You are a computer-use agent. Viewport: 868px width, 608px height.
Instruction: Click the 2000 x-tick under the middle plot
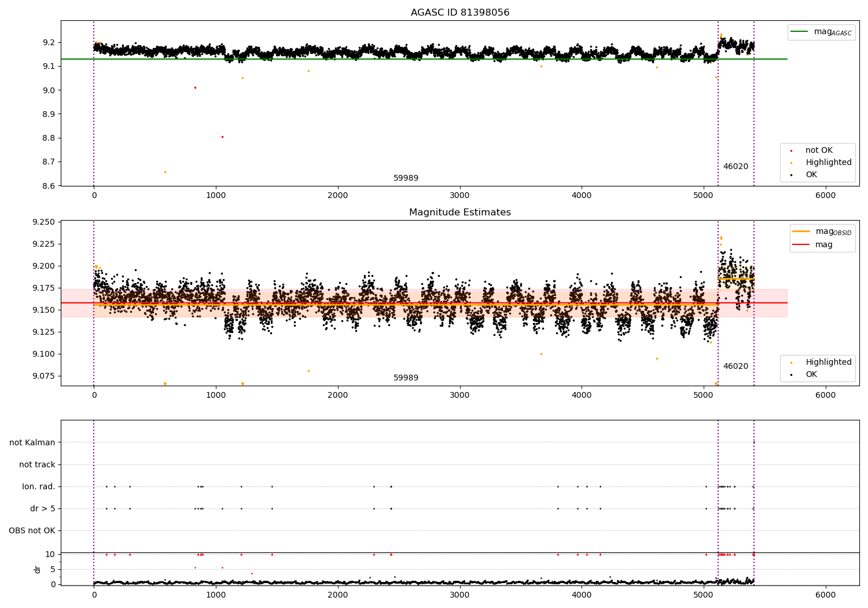338,395
